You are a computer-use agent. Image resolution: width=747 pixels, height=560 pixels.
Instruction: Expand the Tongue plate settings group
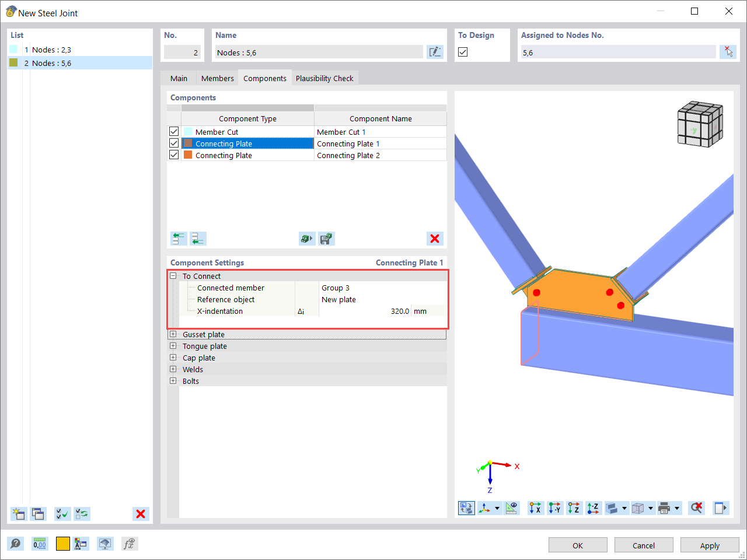pos(173,346)
